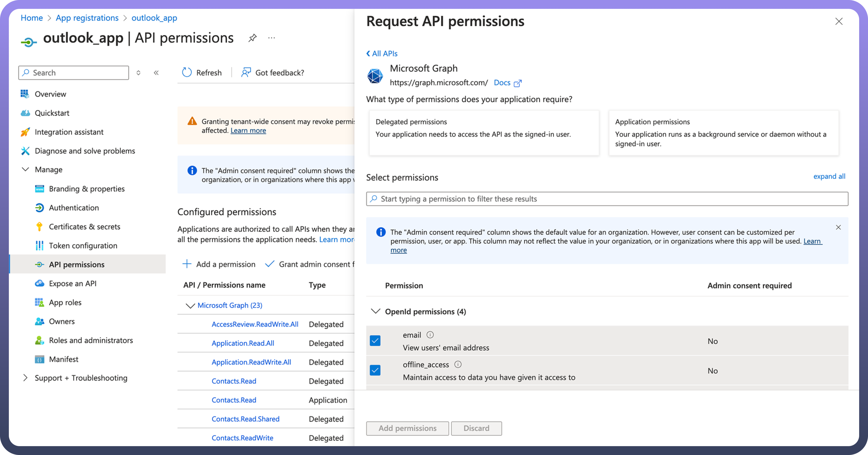Dismiss the admin consent info banner
Screen dimensions: 868x455
tap(838, 227)
